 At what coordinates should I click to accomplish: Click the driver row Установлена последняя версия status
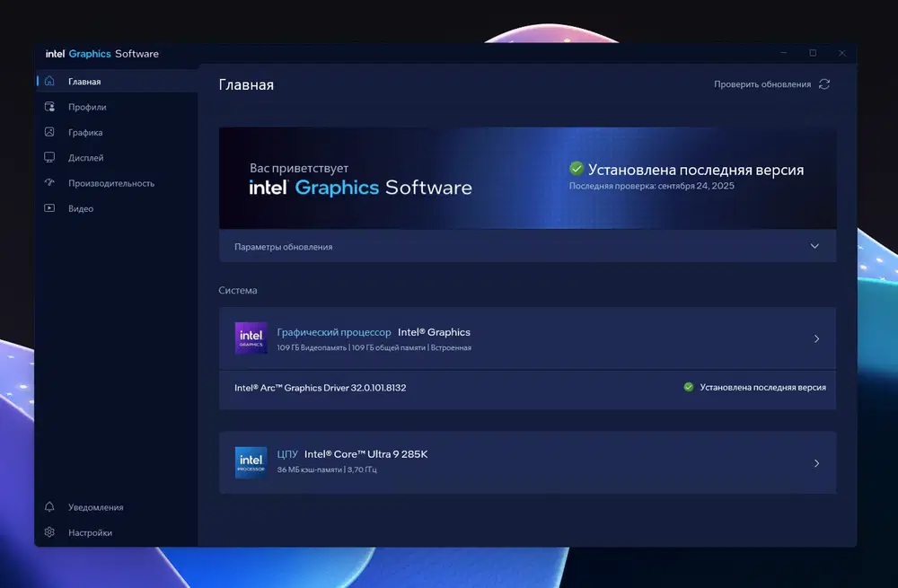762,387
